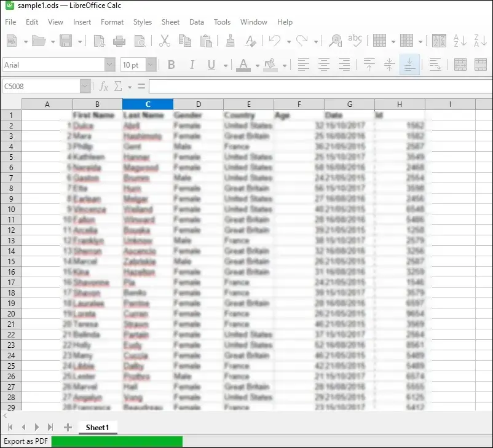Click the New document icon
Viewport: 493px width, 448px height.
(x=12, y=41)
